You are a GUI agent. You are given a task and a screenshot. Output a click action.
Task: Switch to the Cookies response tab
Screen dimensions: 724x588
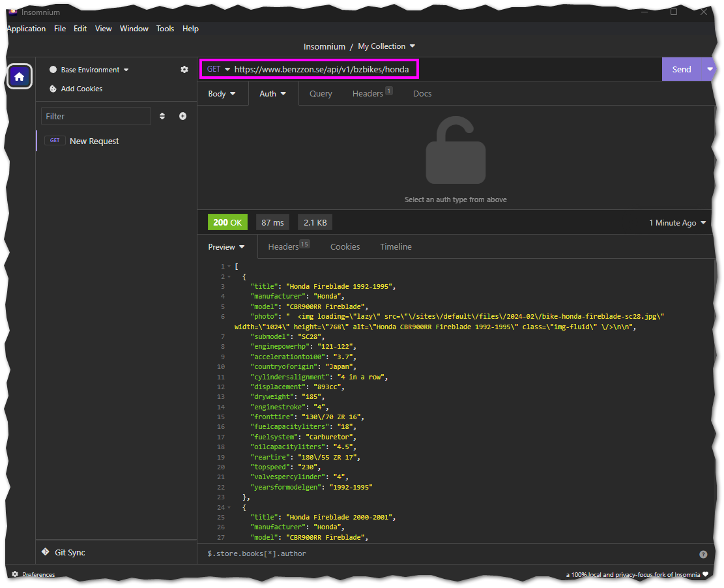click(x=345, y=247)
